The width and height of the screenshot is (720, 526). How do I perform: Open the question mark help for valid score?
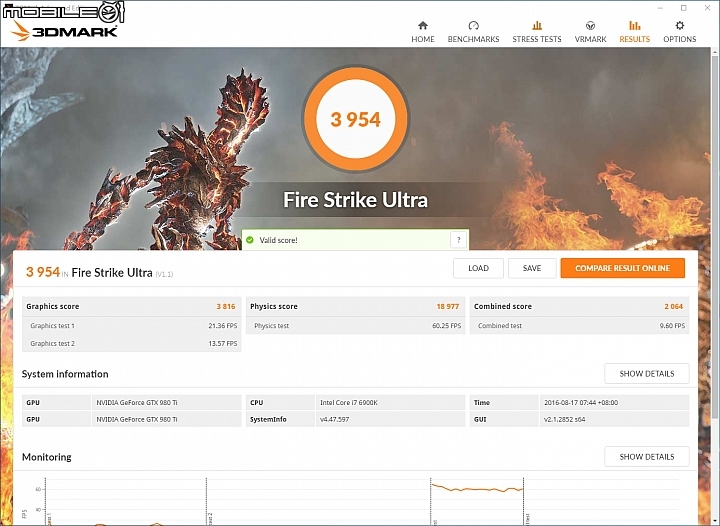click(458, 240)
